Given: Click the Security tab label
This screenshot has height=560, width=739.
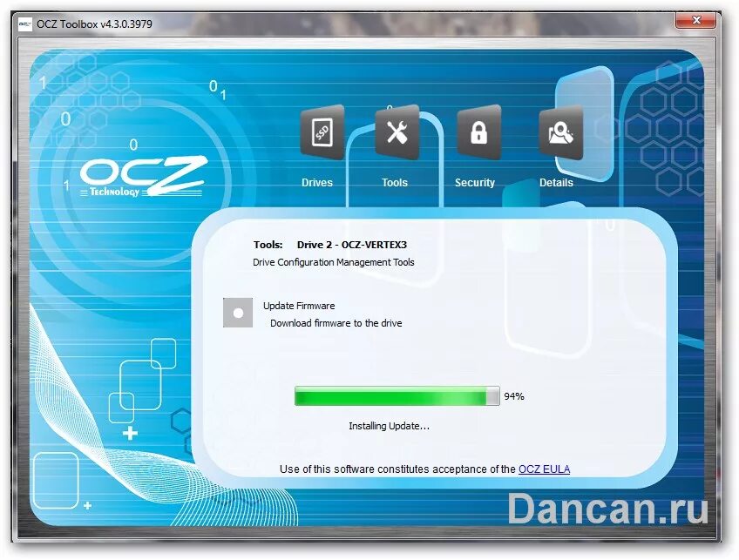Looking at the screenshot, I should point(475,182).
